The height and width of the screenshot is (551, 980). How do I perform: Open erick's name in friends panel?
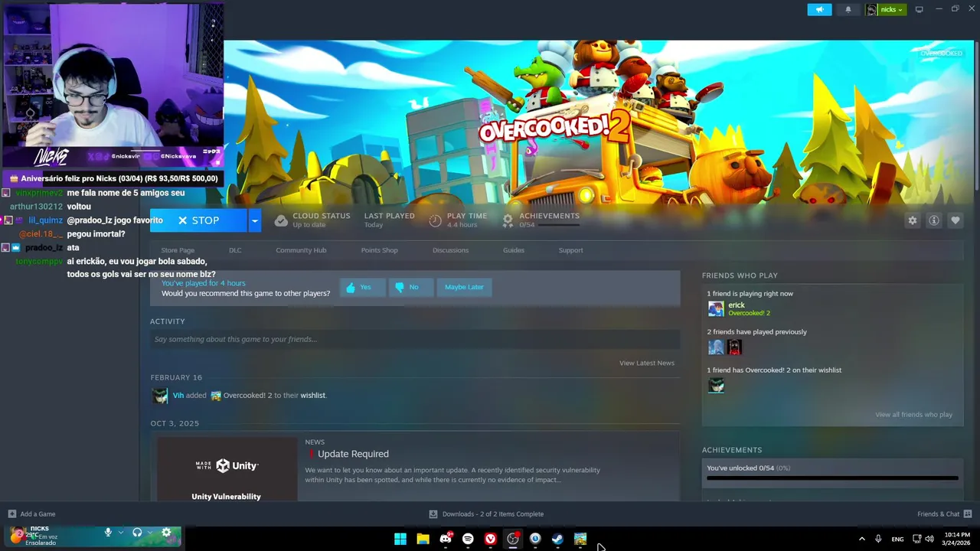click(x=737, y=305)
